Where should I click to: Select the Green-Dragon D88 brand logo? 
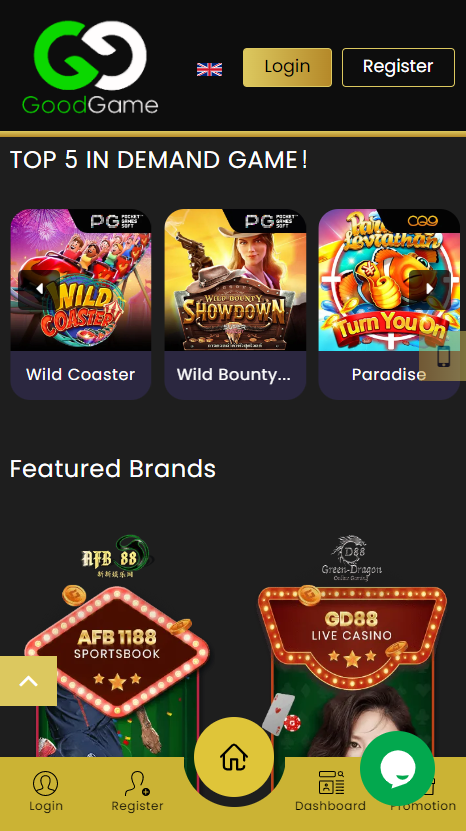point(351,558)
